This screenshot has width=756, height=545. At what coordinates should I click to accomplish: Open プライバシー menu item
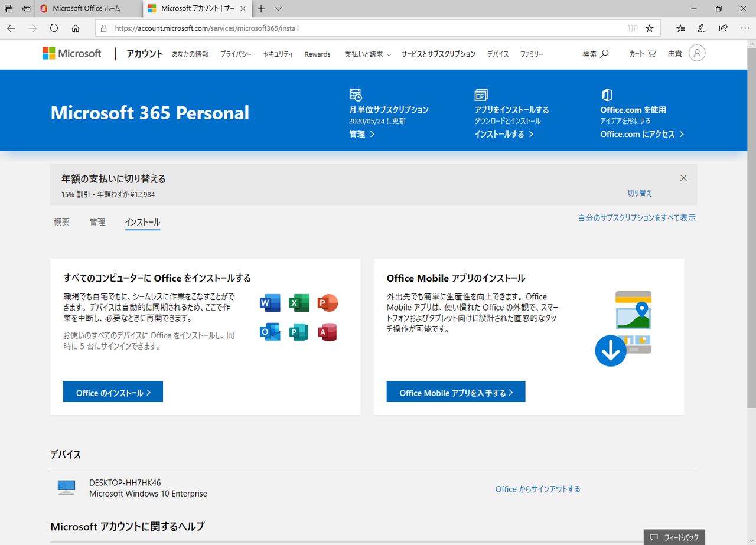(236, 54)
